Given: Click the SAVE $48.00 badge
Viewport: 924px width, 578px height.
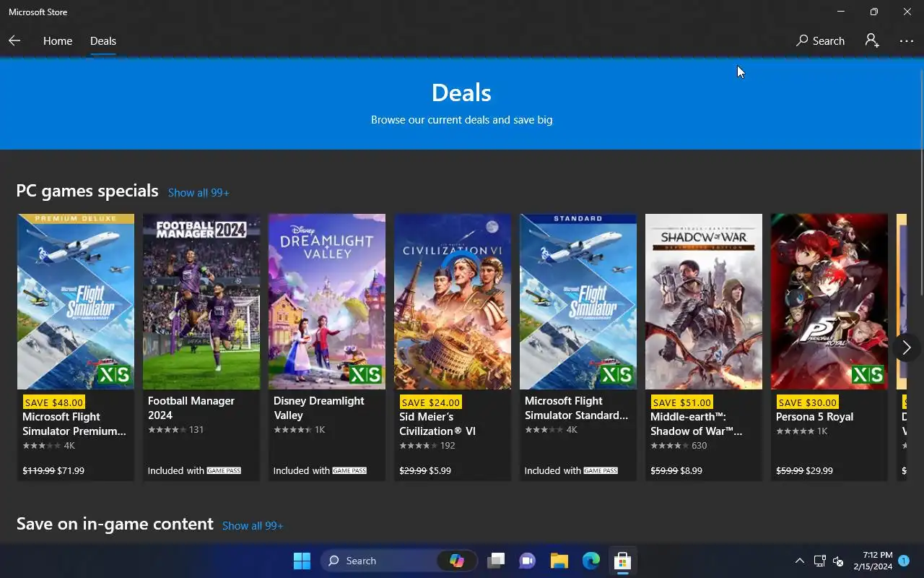Looking at the screenshot, I should click(x=53, y=402).
